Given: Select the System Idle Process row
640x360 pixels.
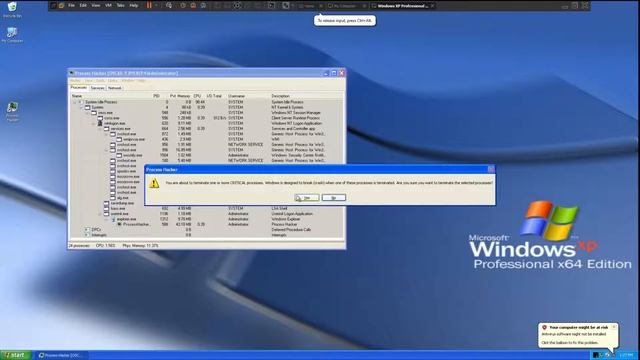Looking at the screenshot, I should 206,102.
